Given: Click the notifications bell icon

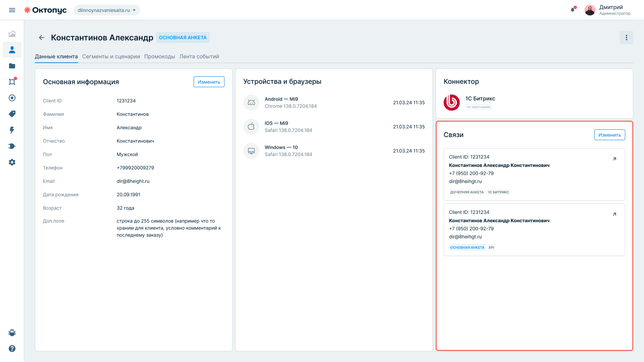Looking at the screenshot, I should pos(573,10).
